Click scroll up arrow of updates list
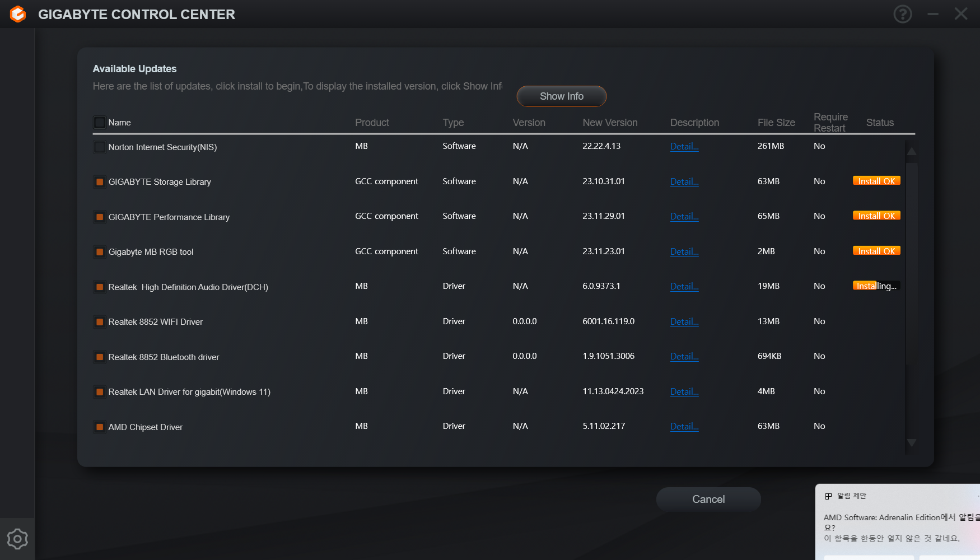The height and width of the screenshot is (560, 980). point(912,151)
